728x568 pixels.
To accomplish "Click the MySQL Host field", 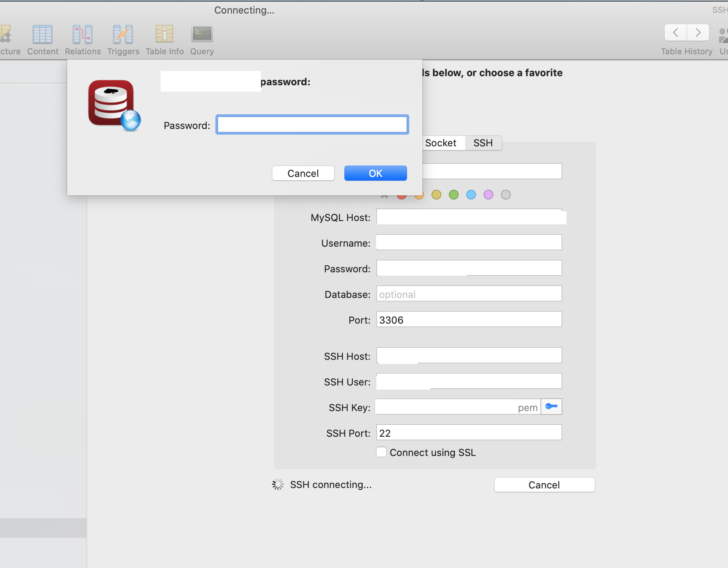I will pos(469,216).
